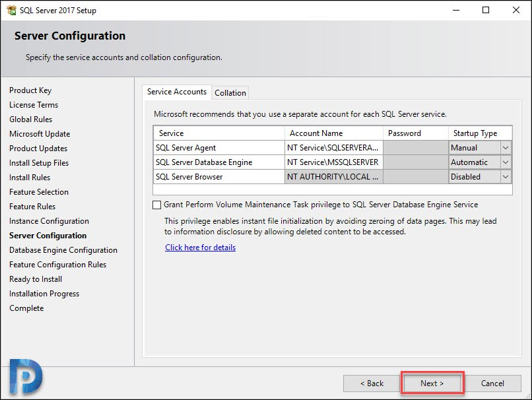
Task: Select SQL Server Agent service row
Action: [219, 148]
